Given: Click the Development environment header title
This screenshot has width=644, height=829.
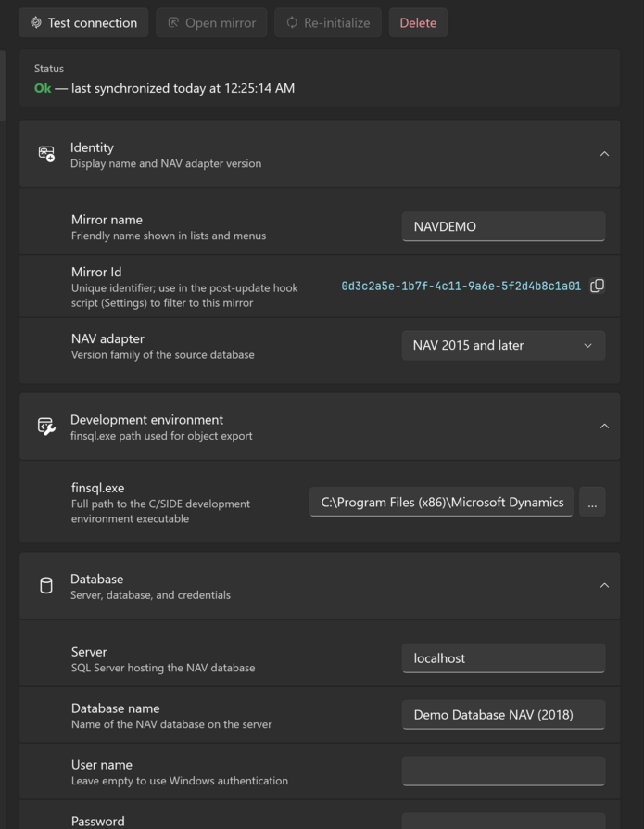Looking at the screenshot, I should click(x=146, y=420).
